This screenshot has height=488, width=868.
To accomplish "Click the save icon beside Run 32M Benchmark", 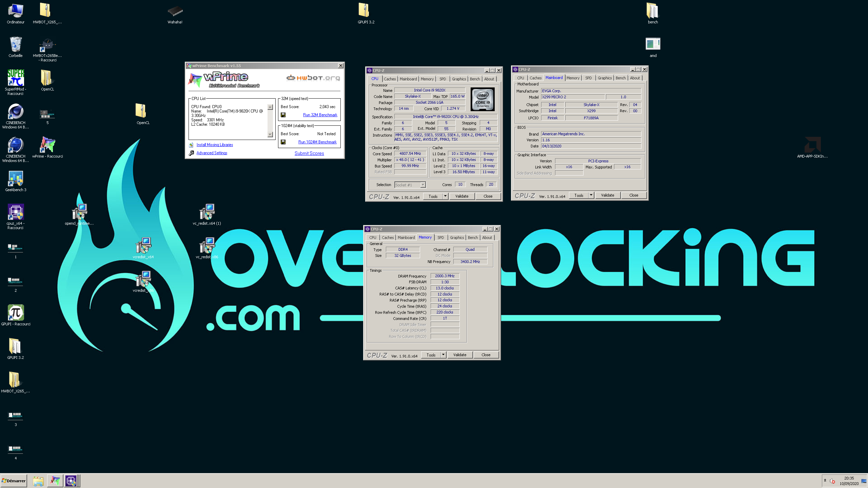I will click(283, 115).
